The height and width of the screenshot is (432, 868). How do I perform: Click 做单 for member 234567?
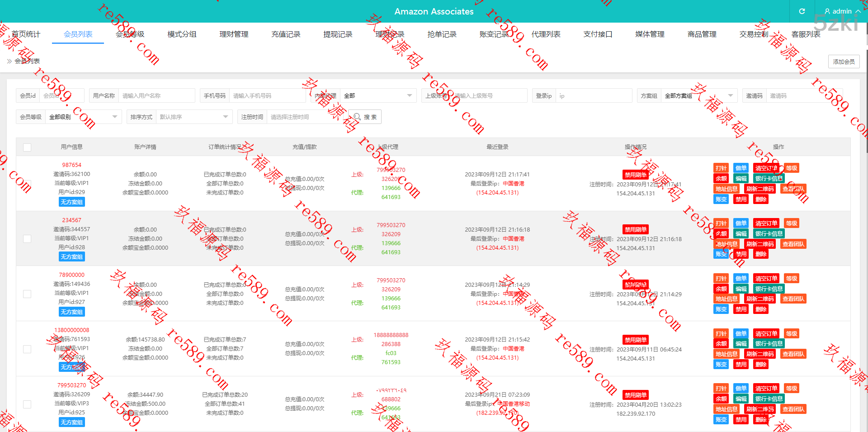(741, 223)
